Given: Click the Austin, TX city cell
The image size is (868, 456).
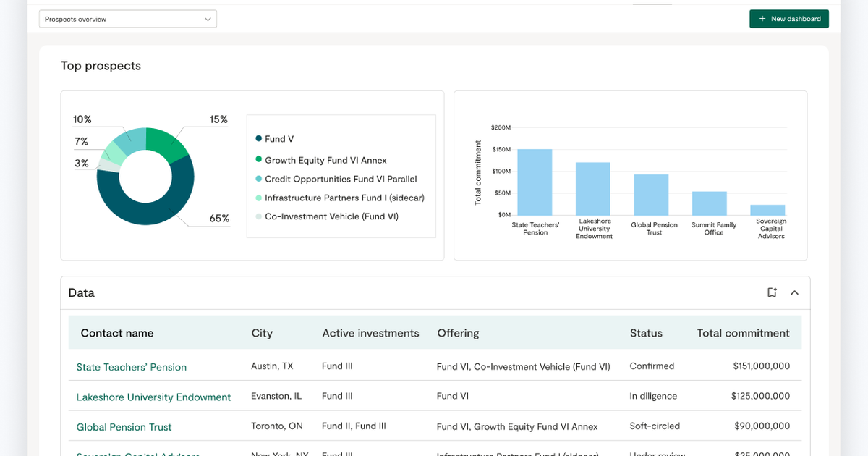Looking at the screenshot, I should pyautogui.click(x=272, y=366).
